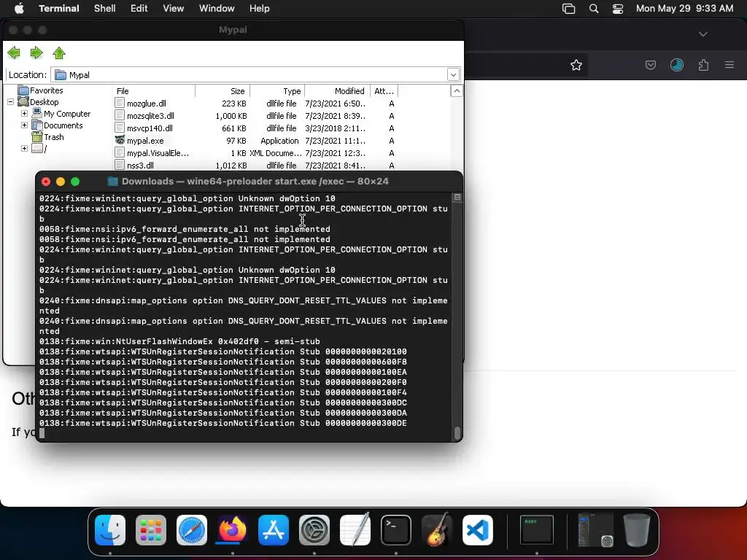Image resolution: width=747 pixels, height=560 pixels.
Task: Open the exec wine app in Dock
Action: tap(536, 529)
